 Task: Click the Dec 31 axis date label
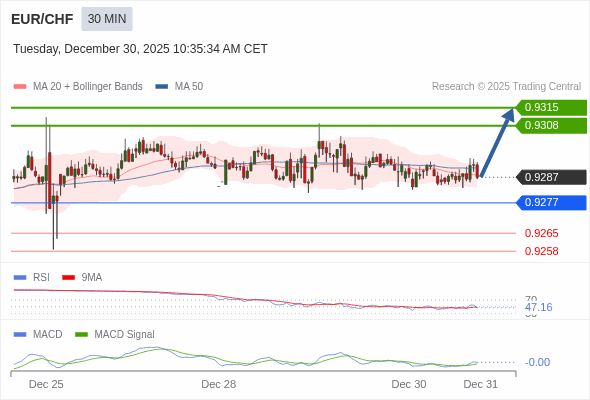point(481,384)
